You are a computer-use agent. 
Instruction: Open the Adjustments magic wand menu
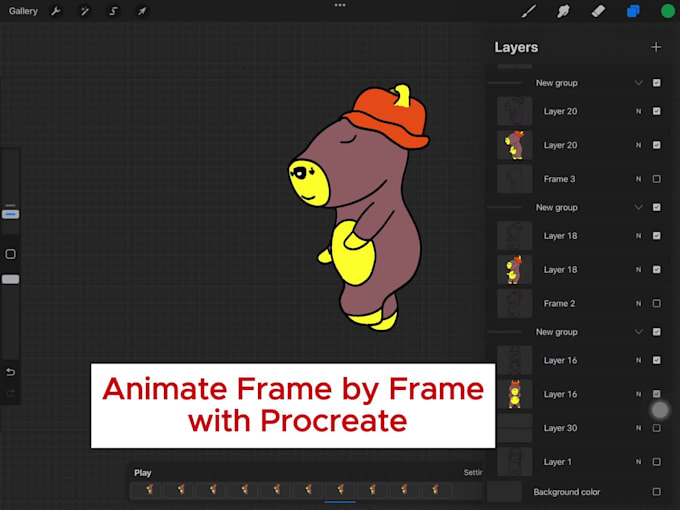[85, 11]
